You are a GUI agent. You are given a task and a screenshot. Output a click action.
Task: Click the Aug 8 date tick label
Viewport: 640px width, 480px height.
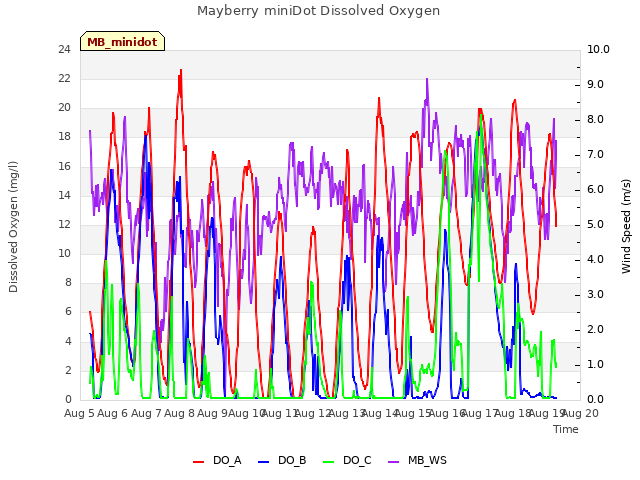pos(180,413)
